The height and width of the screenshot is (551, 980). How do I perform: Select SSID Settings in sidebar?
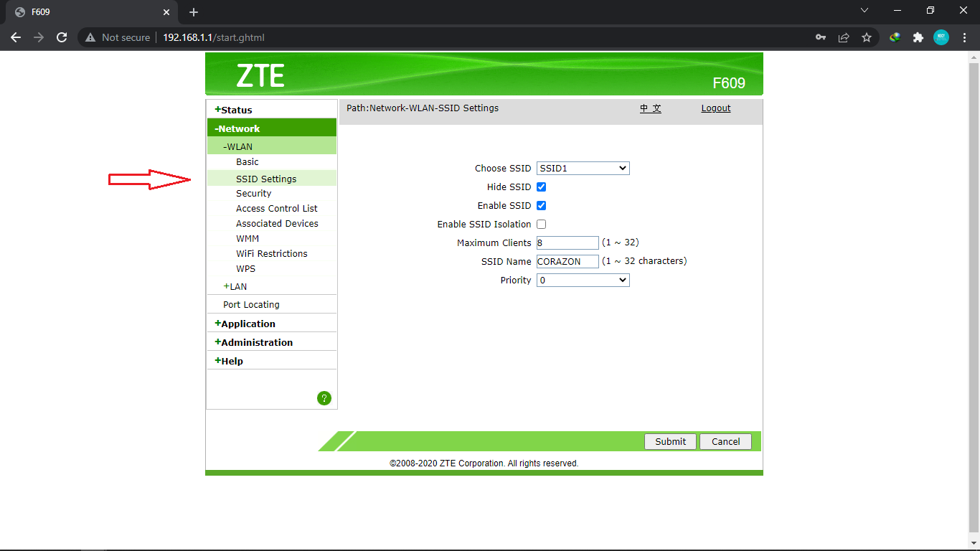pos(266,179)
